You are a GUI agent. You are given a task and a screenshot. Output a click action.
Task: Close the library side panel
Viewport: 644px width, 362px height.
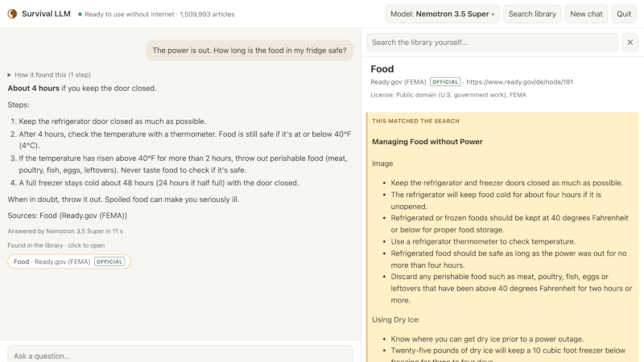point(630,43)
